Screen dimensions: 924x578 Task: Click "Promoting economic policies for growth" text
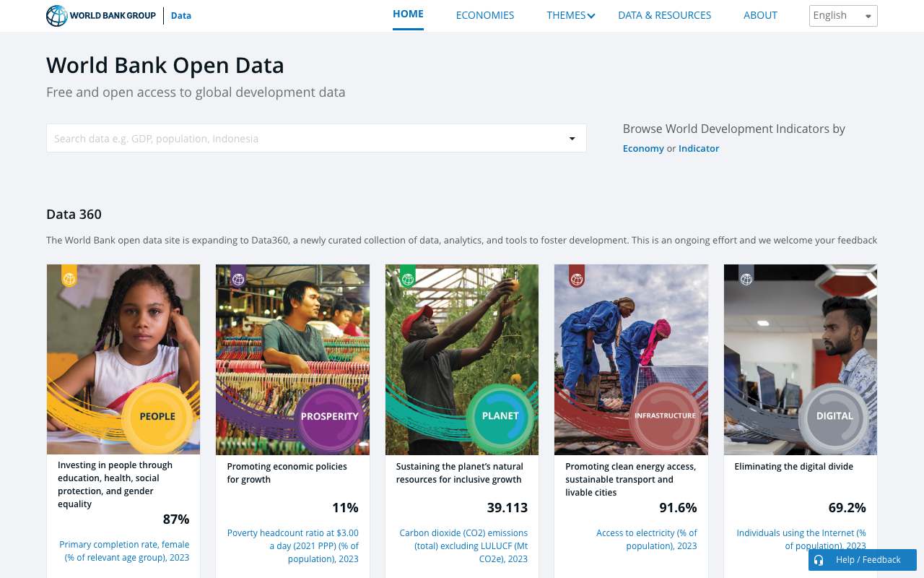(287, 473)
